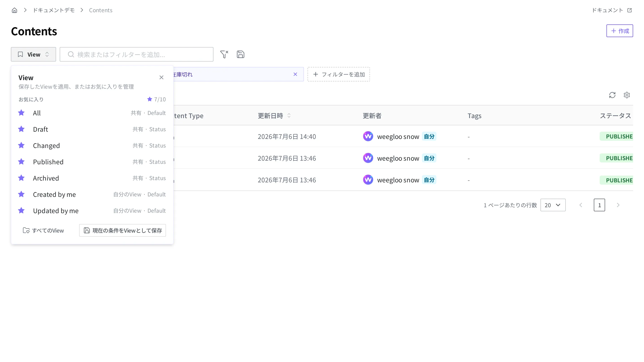Open the rows per page dropdown showing 20
Image resolution: width=644 pixels, height=362 pixels.
[553, 205]
